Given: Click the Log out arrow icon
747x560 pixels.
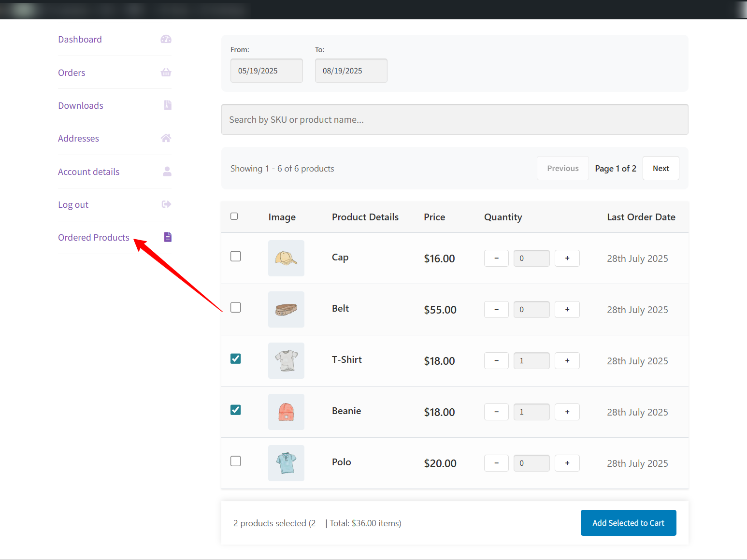Looking at the screenshot, I should click(x=166, y=204).
